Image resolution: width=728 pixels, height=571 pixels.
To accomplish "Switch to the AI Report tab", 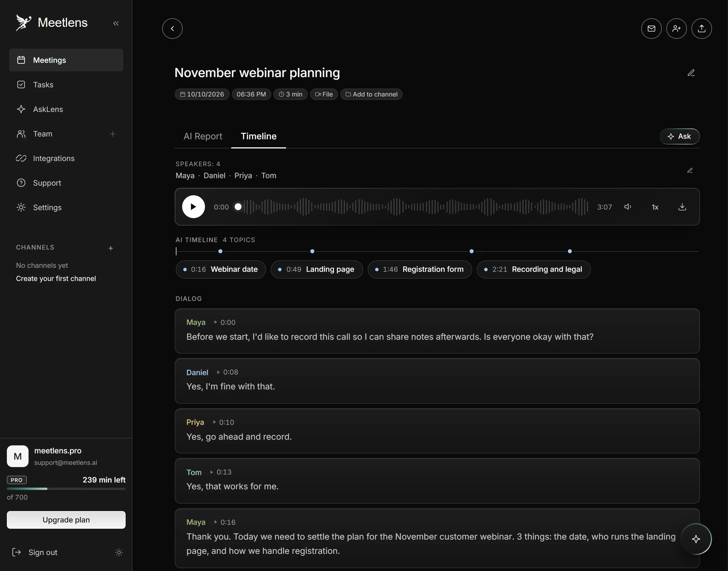I will click(x=203, y=136).
